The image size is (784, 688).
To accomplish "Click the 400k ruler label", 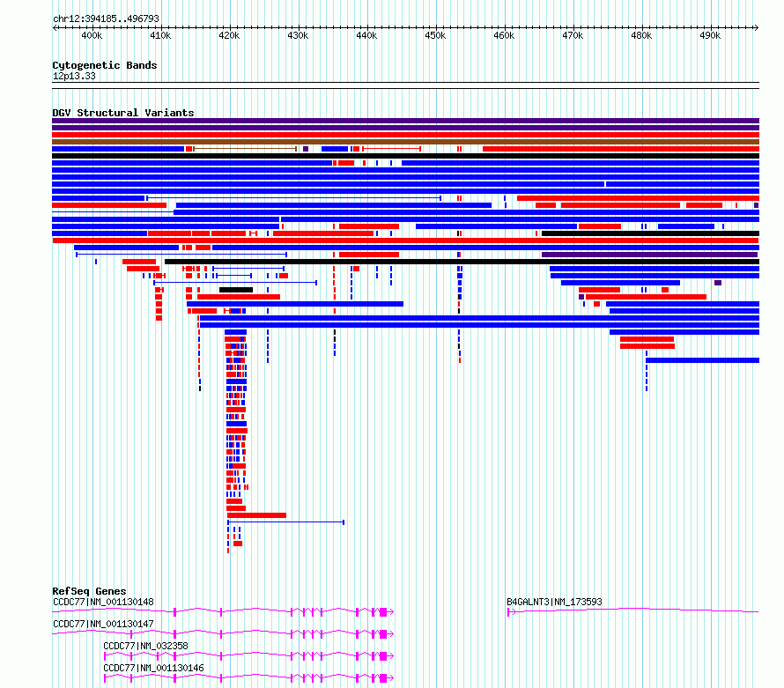I will (92, 35).
